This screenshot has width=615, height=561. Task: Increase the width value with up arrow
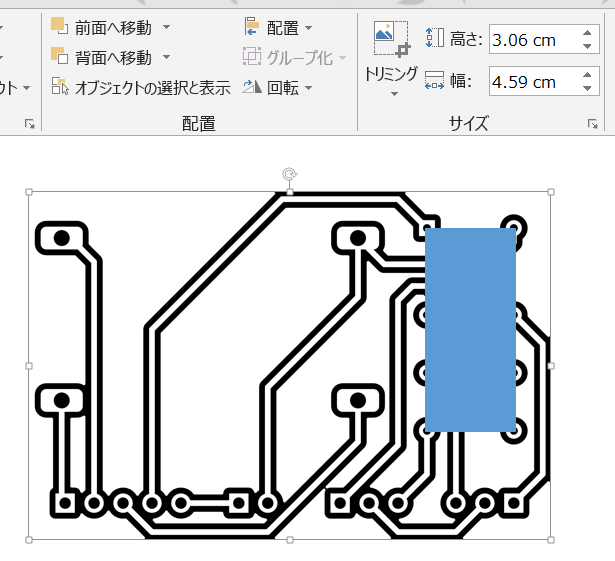pos(587,75)
